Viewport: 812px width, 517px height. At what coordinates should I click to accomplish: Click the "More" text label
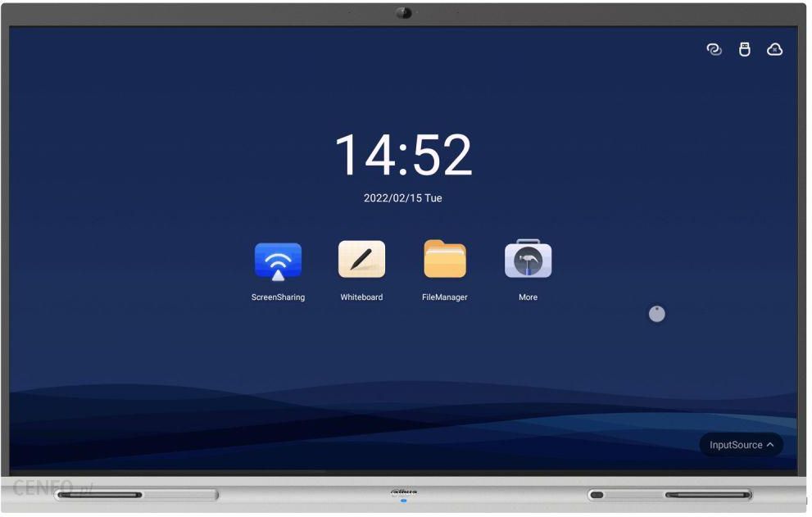[x=528, y=297]
